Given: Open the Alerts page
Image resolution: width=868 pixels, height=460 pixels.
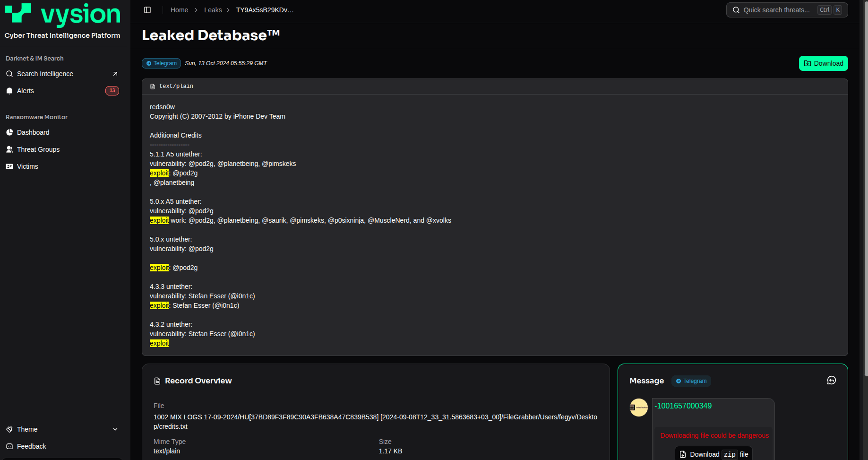Looking at the screenshot, I should coord(62,91).
